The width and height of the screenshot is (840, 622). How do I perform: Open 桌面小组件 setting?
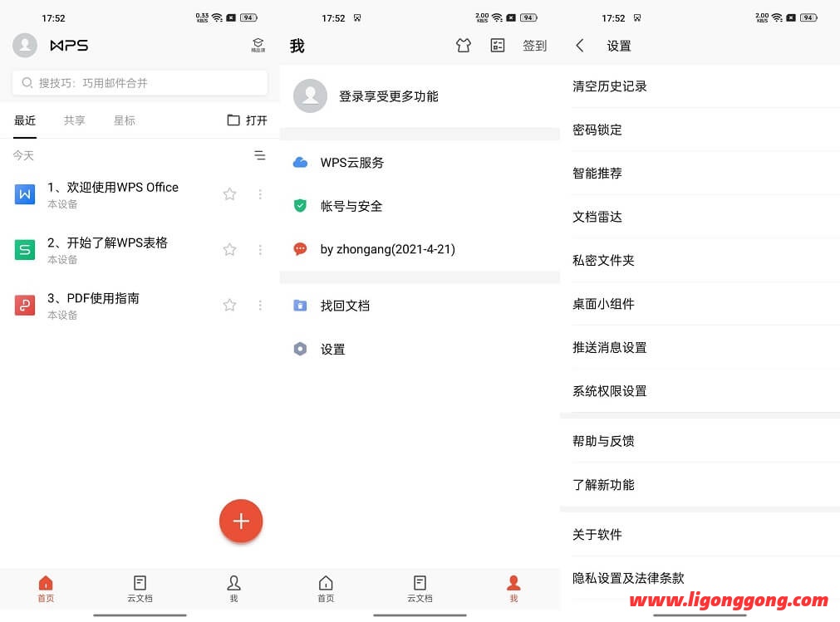tap(700, 303)
